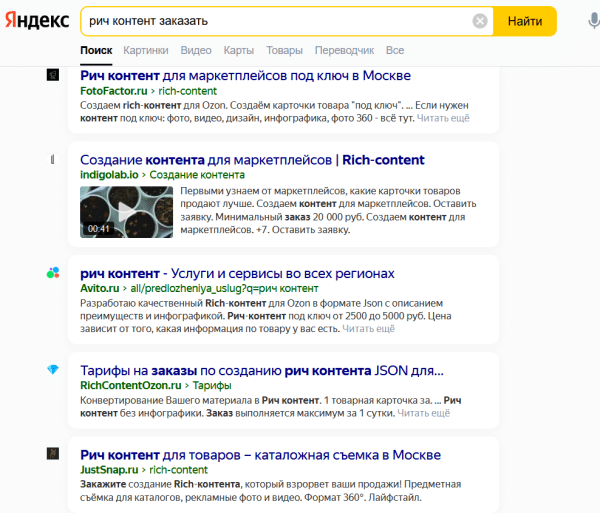Expand FotoFactor snippet with Читать ещё

click(443, 118)
